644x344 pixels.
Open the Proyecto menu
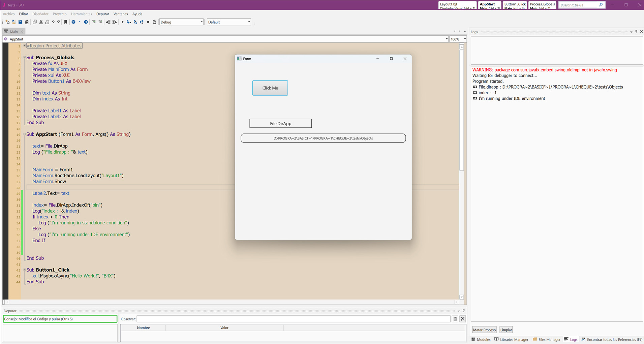(x=60, y=14)
